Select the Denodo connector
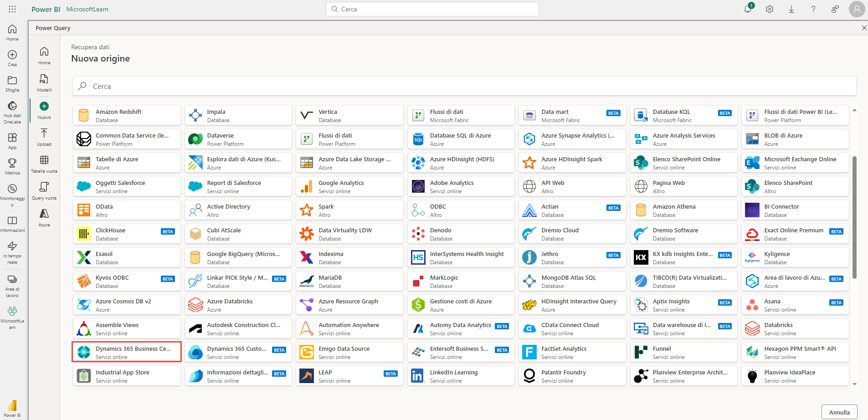Viewport: 868px width, 420px height. (x=461, y=234)
